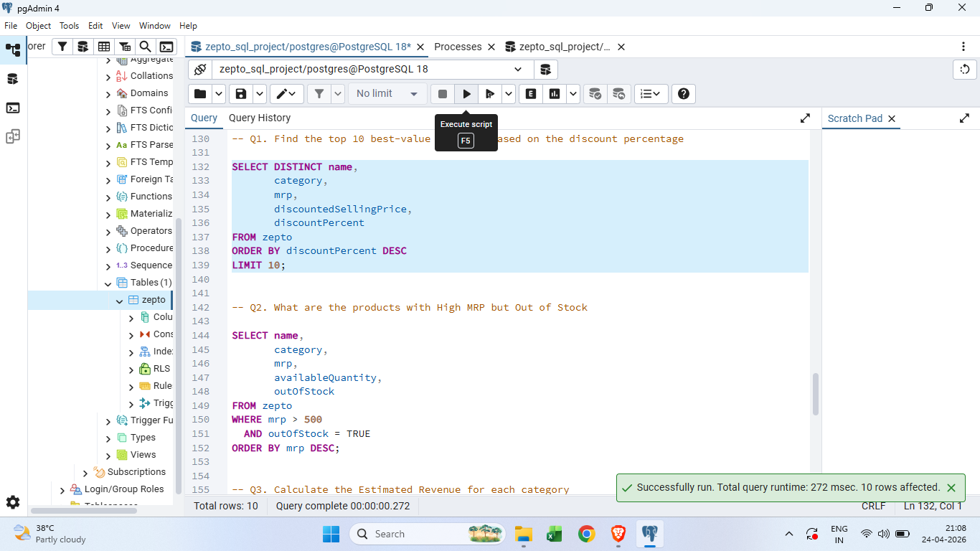
Task: Open the Object menu
Action: point(38,26)
